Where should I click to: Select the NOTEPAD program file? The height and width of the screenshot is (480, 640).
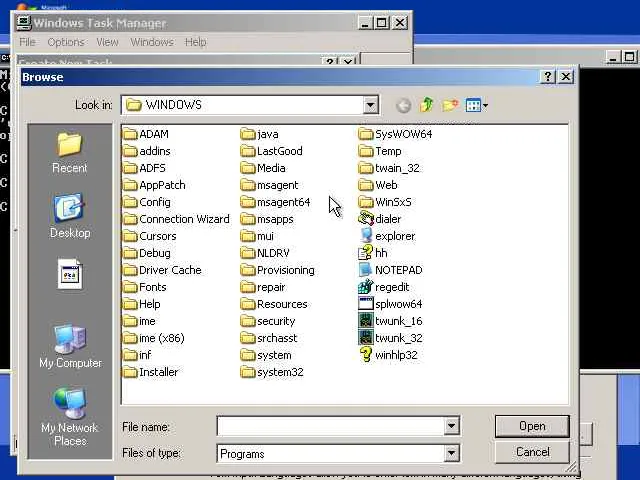tap(390, 270)
